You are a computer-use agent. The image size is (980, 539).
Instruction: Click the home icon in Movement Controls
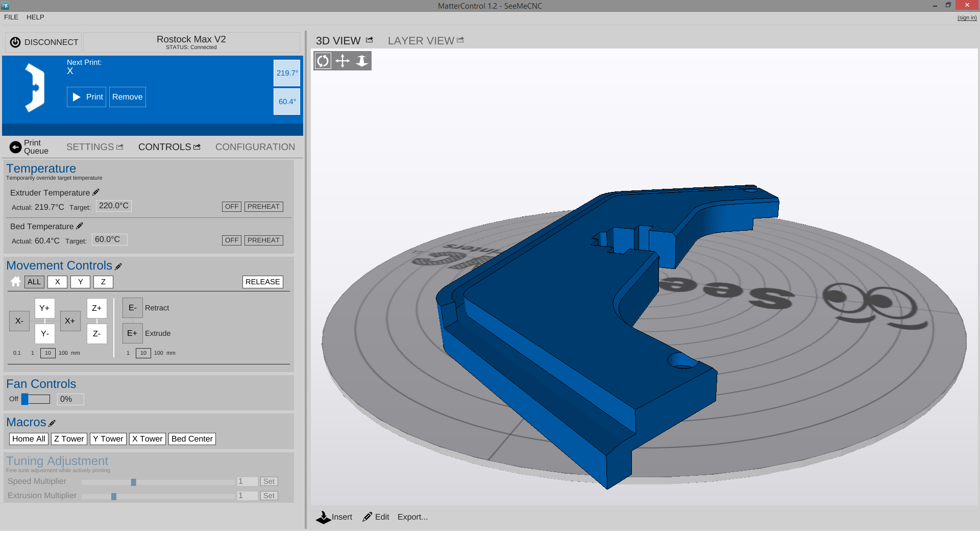coord(16,282)
